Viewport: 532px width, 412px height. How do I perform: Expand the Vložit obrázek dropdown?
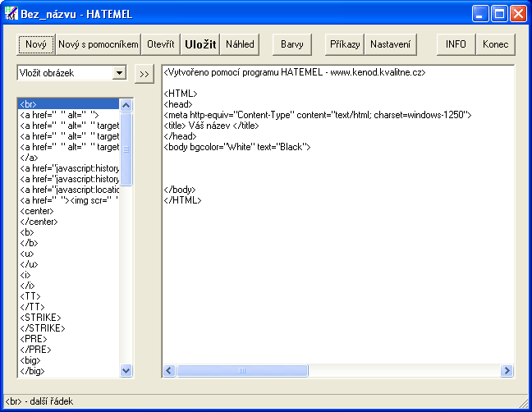119,73
